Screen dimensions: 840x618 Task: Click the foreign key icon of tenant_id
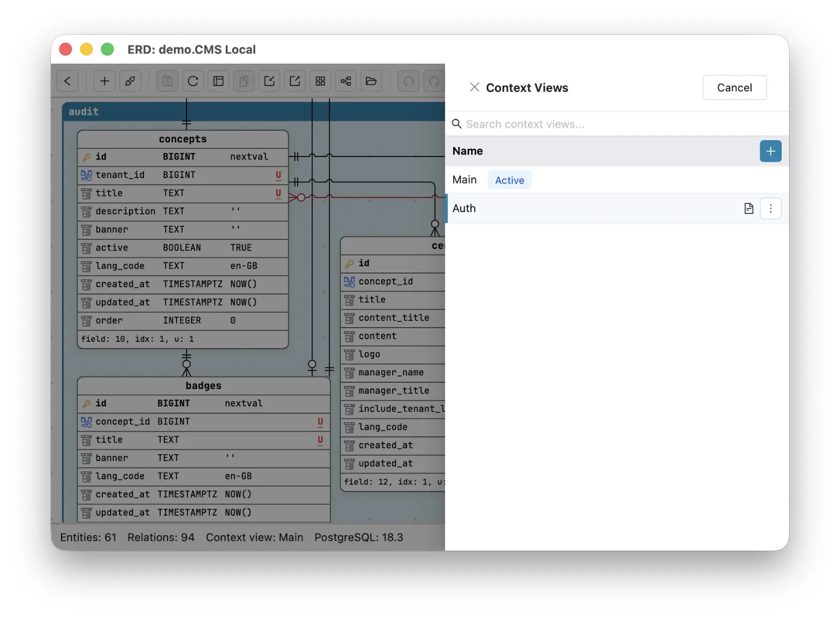click(86, 175)
